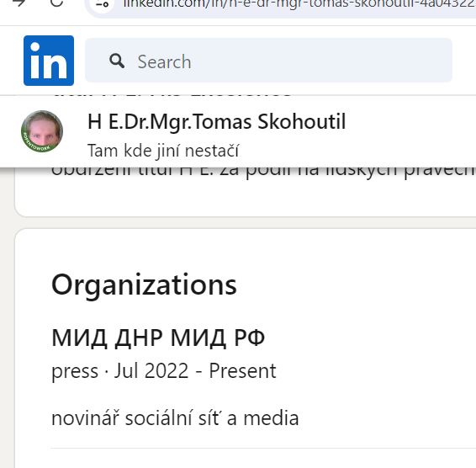
Task: Click the name H E.Dr.Mgr.Tomas Skohoutil
Action: coord(216,121)
